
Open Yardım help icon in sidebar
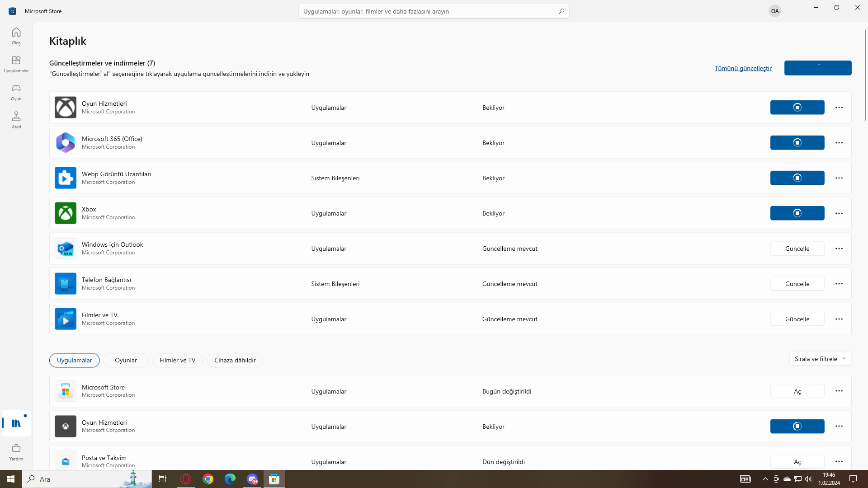click(x=16, y=452)
